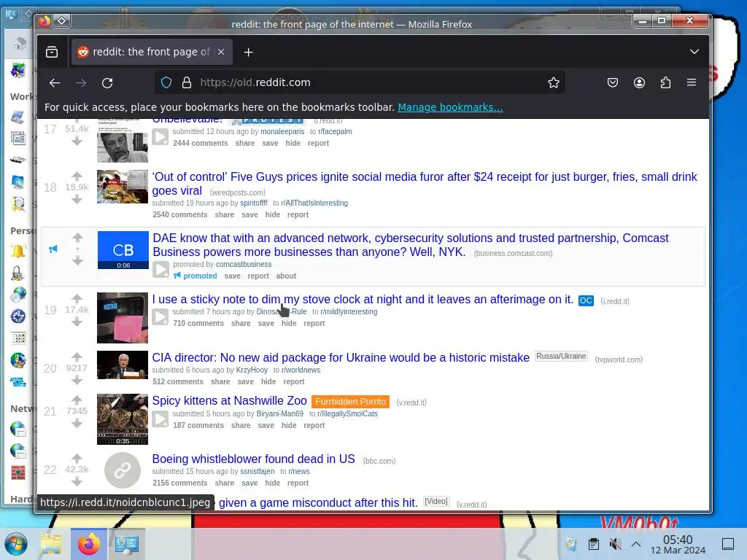Open the CB Comcast ad thumbnail

[123, 250]
